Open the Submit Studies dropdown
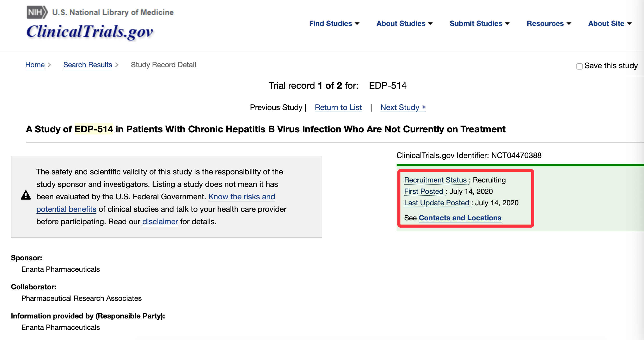644x340 pixels. [479, 24]
